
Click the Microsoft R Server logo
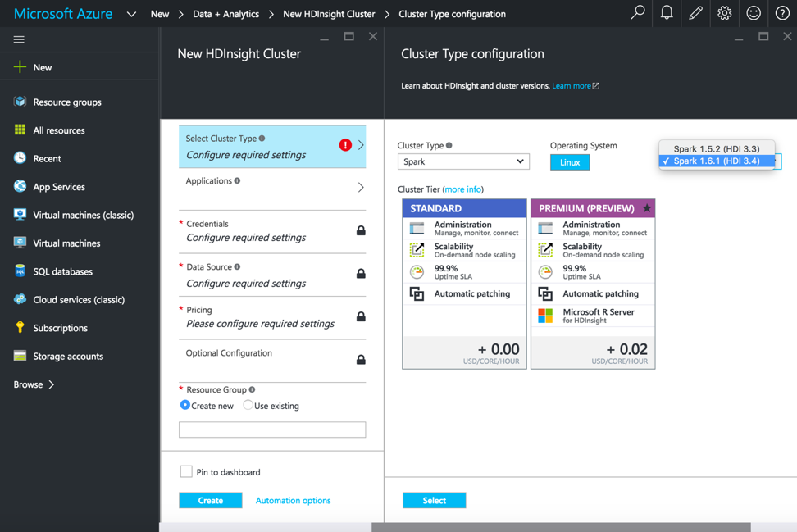(545, 316)
